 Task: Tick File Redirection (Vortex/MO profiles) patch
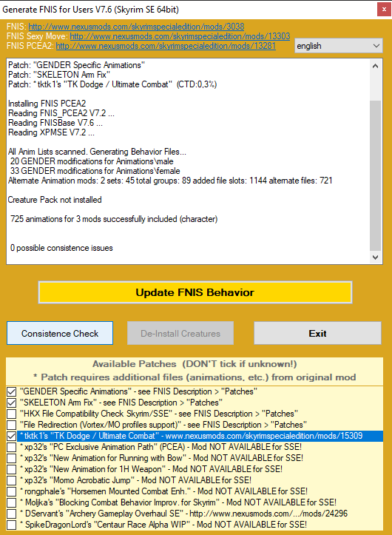pyautogui.click(x=12, y=425)
